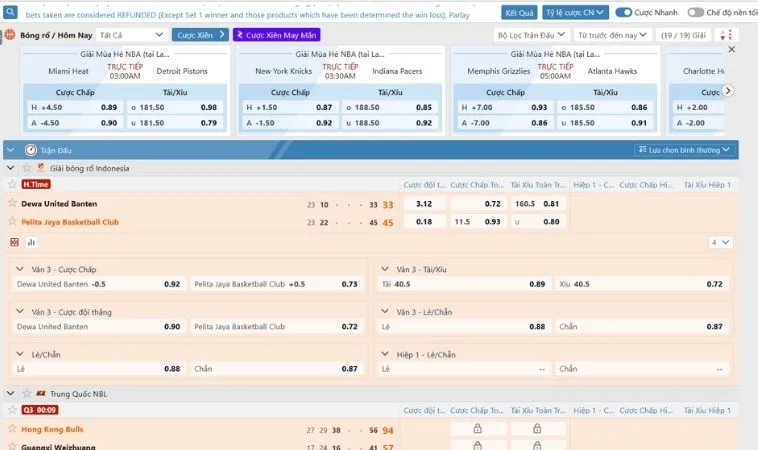Viewport: 758px width, 450px height.
Task: Click the locked odds for Hong Kong Bulls
Action: tap(475, 429)
